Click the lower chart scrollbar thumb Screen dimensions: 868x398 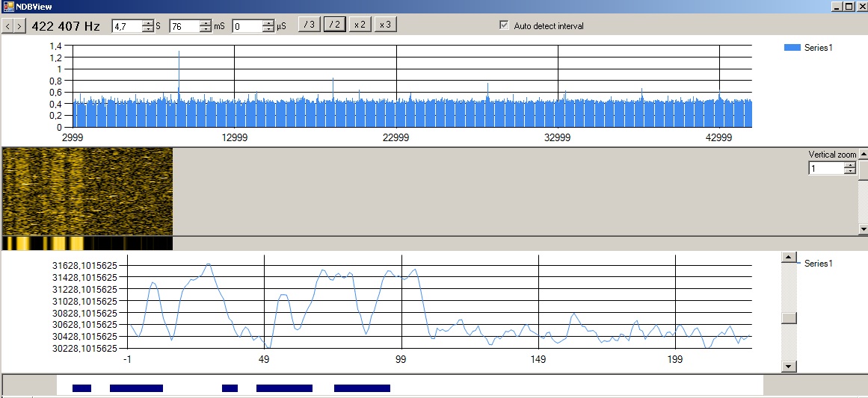(x=788, y=318)
